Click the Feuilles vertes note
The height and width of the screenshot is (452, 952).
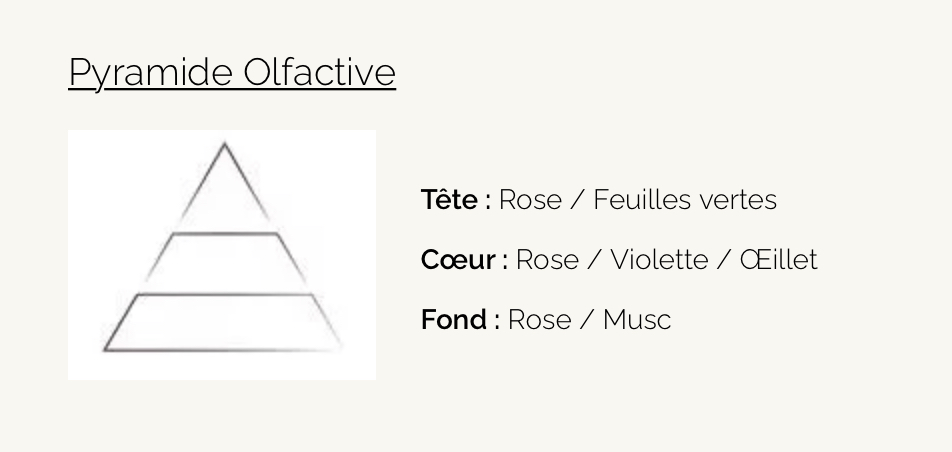[685, 199]
